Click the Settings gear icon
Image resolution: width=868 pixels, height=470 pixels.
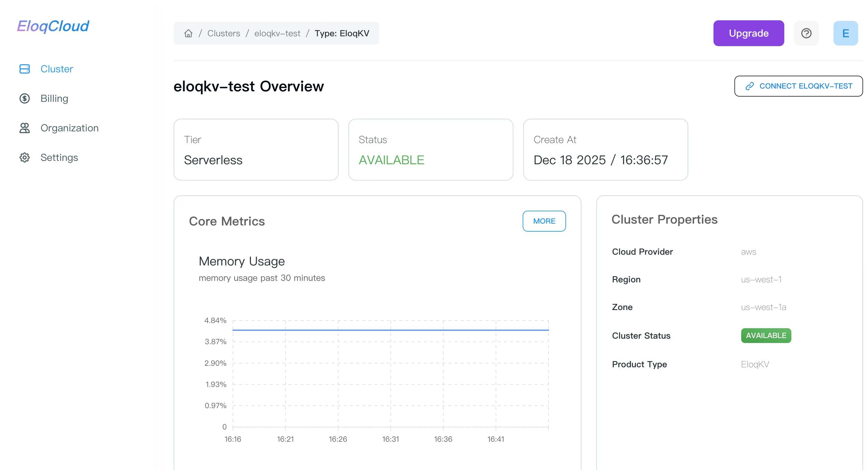point(25,157)
